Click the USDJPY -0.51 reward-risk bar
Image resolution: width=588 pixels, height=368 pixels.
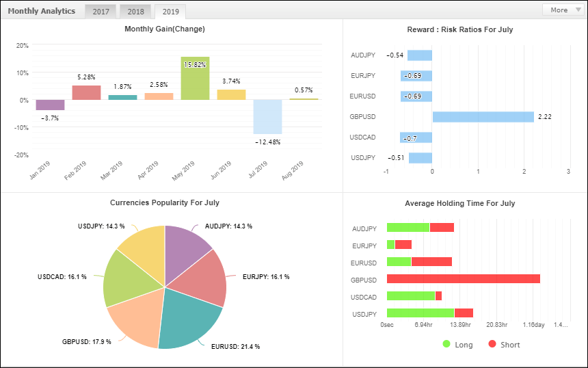click(x=420, y=158)
